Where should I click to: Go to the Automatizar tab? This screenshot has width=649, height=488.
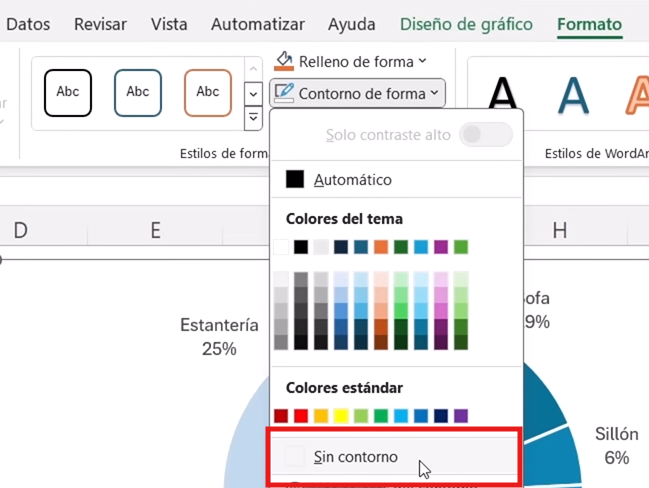tap(258, 24)
